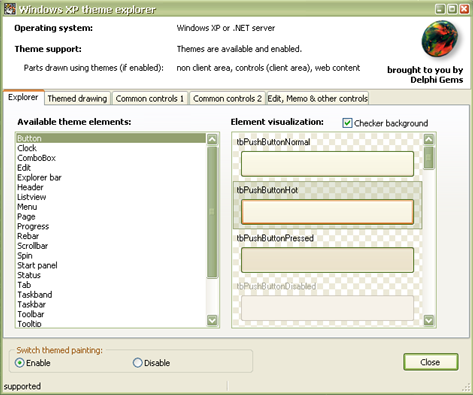Click the Close button
473x395 pixels.
tap(430, 362)
